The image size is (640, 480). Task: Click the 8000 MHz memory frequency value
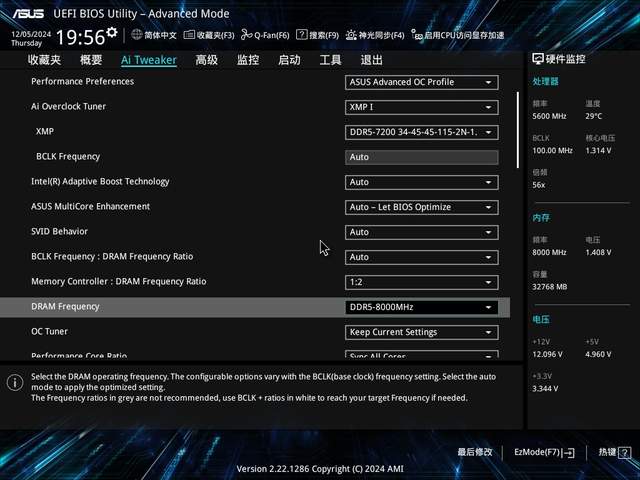coord(549,253)
